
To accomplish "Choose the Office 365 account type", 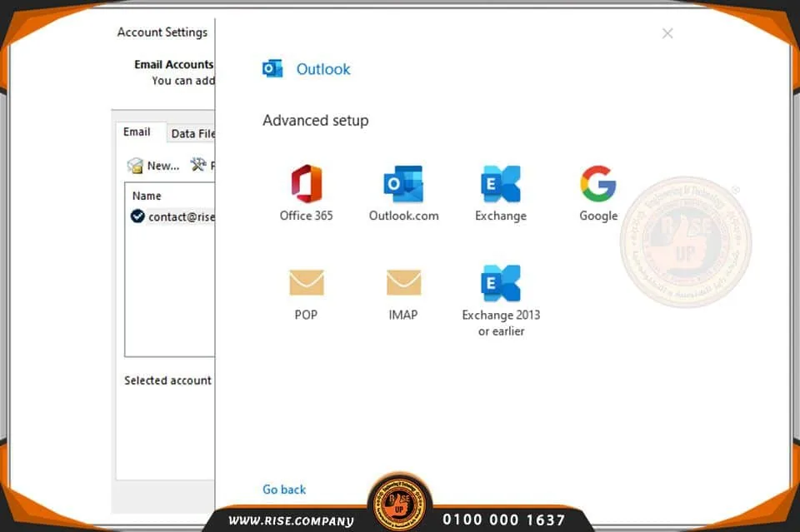I will (306, 192).
